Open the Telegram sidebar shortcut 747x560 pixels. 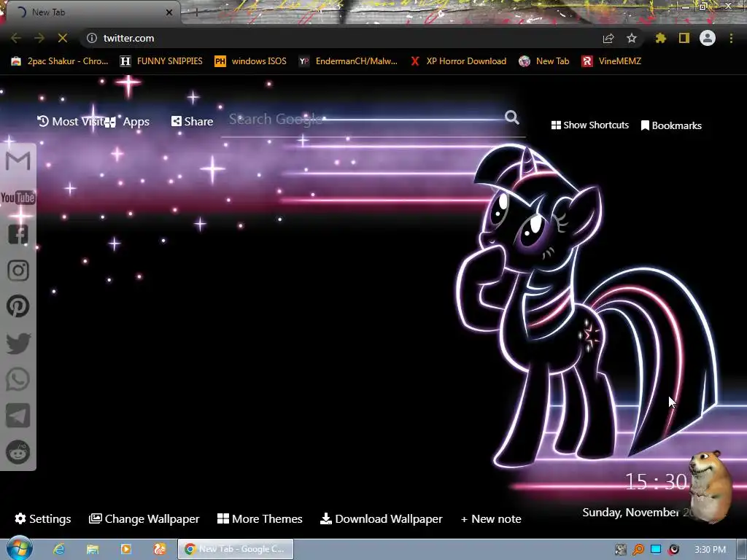click(x=18, y=416)
